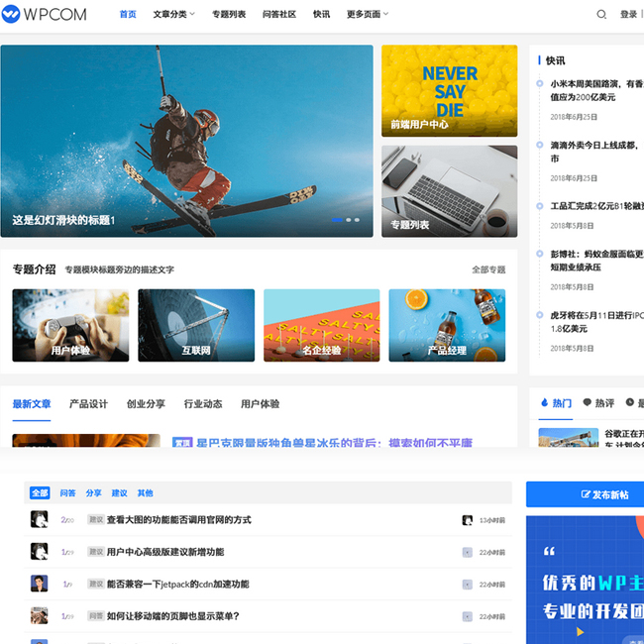Select the 热评 tab with comment icon

598,403
